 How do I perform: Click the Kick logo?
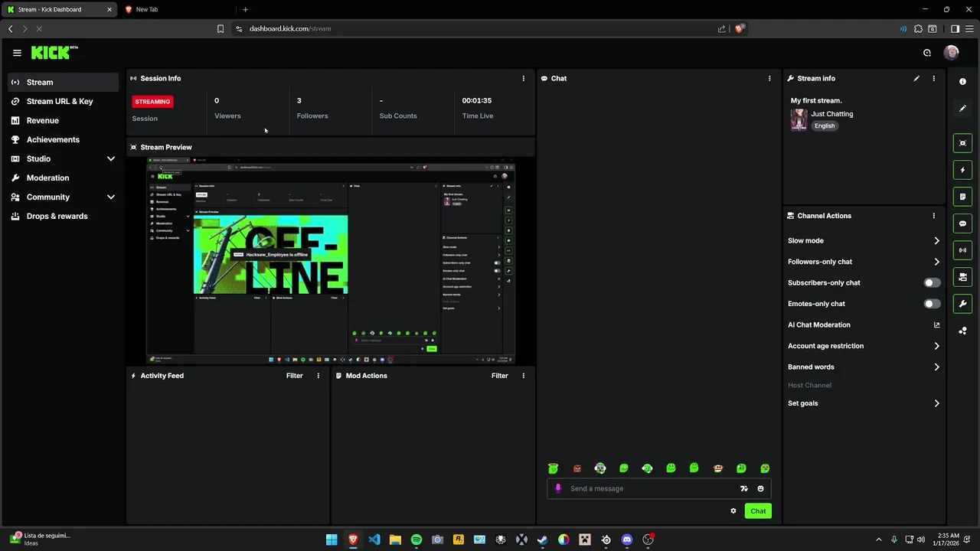54,52
